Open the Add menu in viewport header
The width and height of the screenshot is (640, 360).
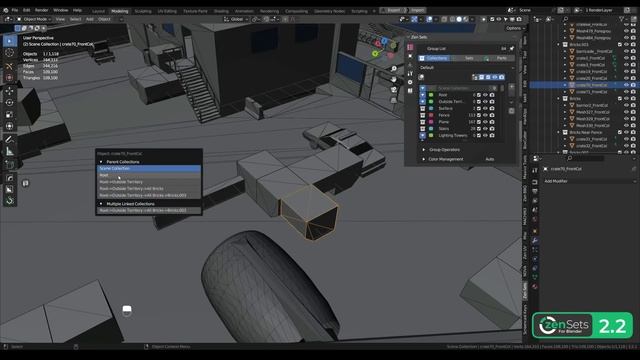[90, 19]
